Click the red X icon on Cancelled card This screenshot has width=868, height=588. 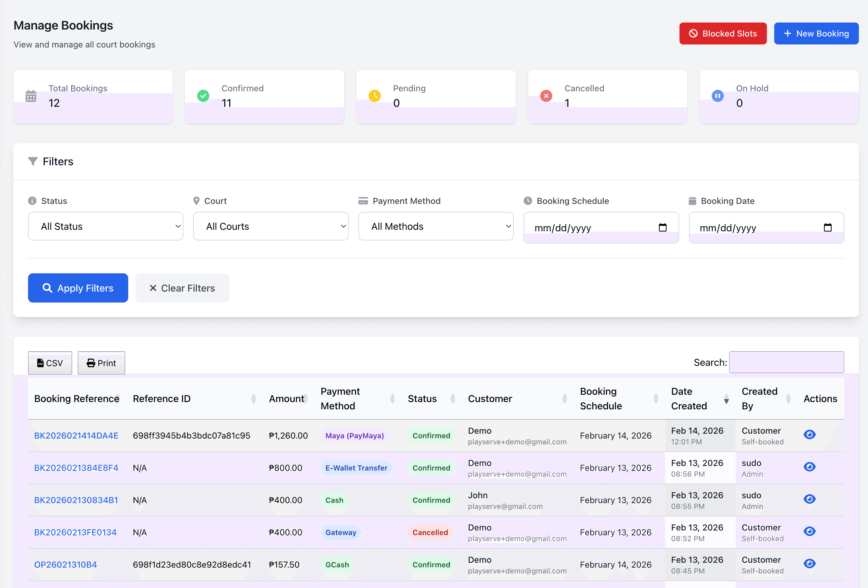[546, 96]
